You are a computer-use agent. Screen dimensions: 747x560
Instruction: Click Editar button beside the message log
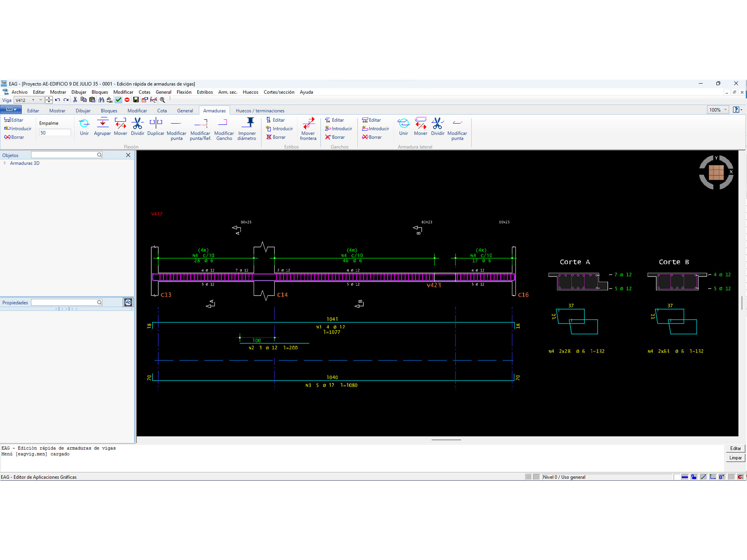735,448
